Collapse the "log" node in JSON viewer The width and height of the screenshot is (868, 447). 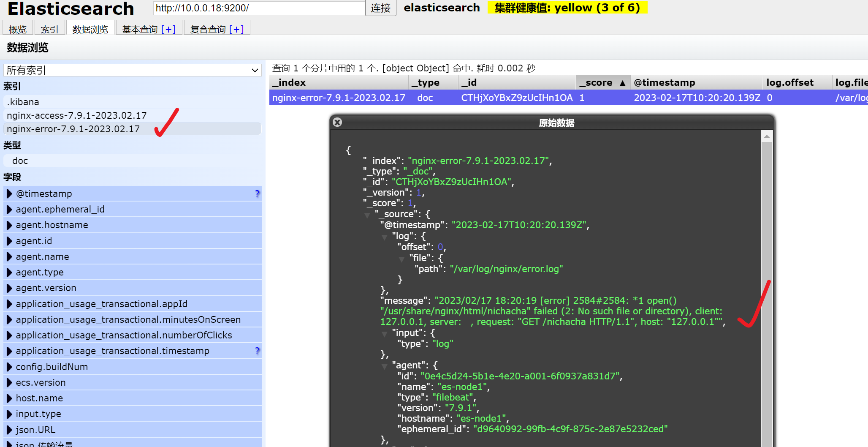point(385,237)
